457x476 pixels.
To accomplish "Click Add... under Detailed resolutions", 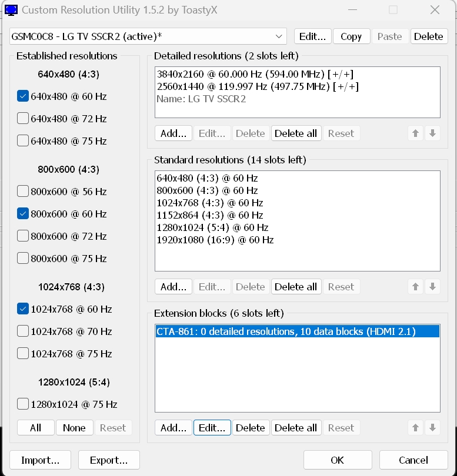I will (x=174, y=133).
